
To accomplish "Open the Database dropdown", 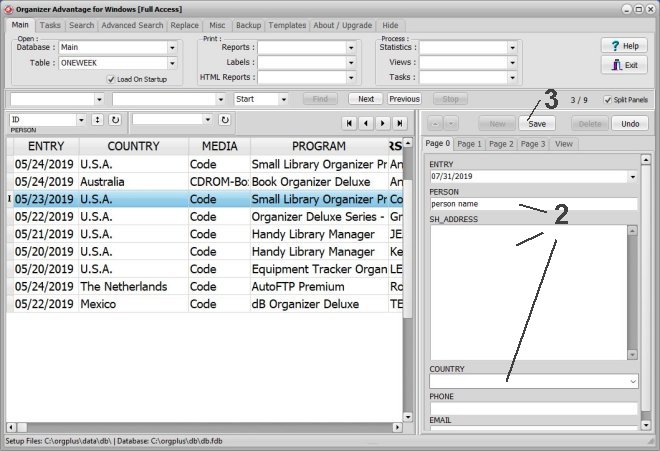I will click(172, 48).
